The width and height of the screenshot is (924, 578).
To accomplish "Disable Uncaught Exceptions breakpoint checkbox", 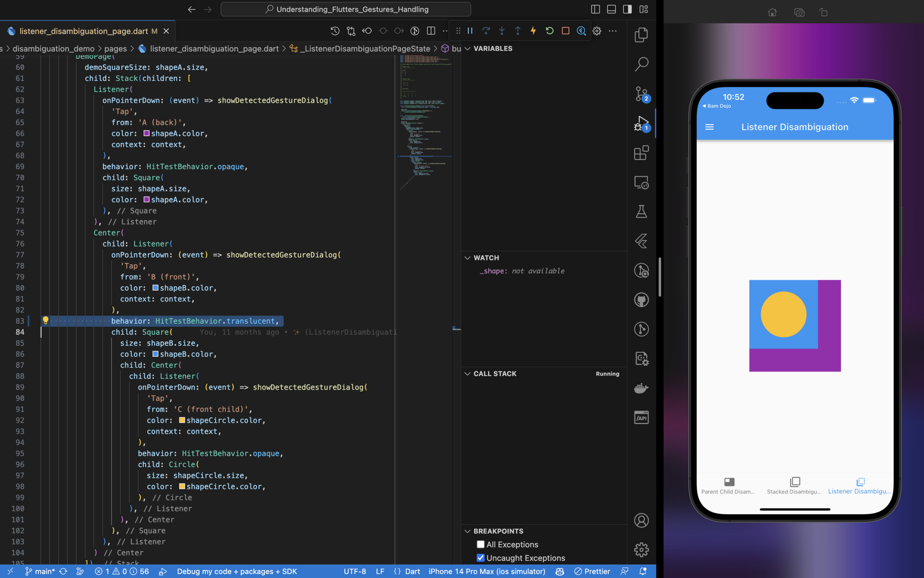I will 480,558.
